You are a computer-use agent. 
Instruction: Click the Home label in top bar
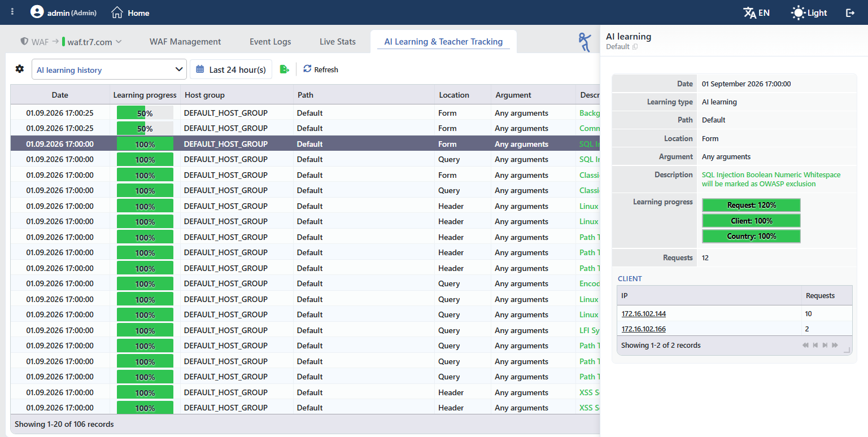click(138, 12)
